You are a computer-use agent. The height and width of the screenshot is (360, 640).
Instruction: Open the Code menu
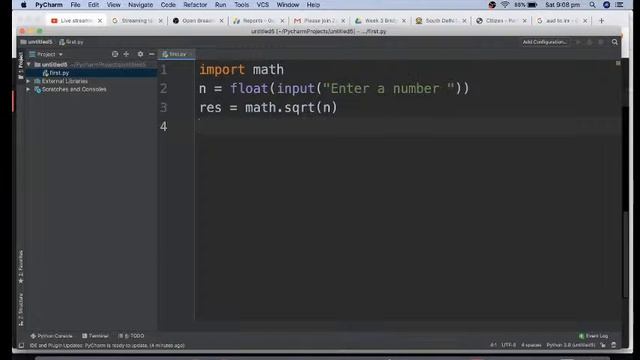(x=168, y=5)
